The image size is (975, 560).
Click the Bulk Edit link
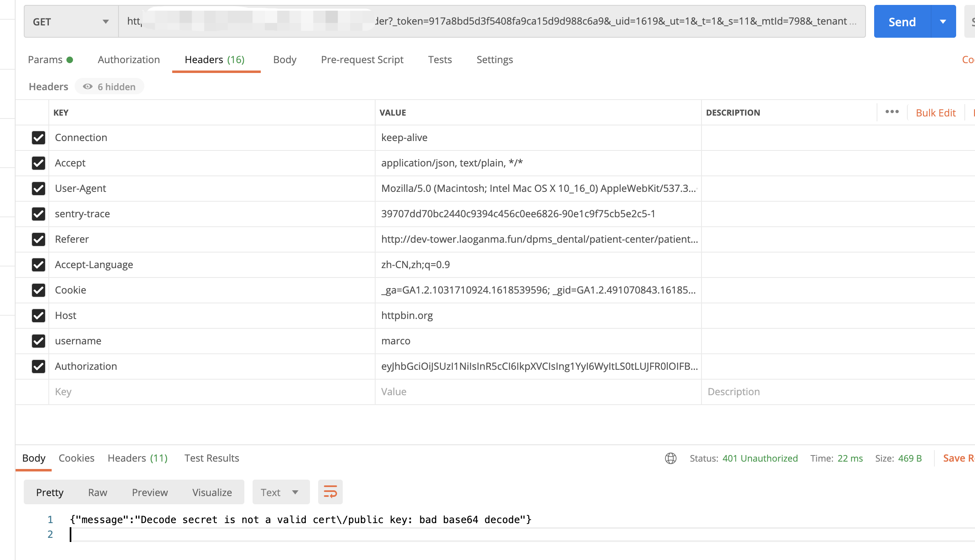[936, 112]
